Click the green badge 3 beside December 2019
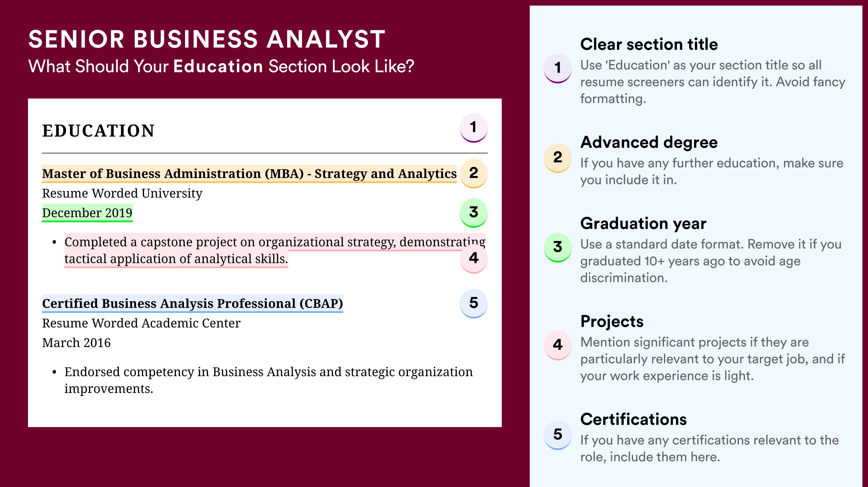 473,212
